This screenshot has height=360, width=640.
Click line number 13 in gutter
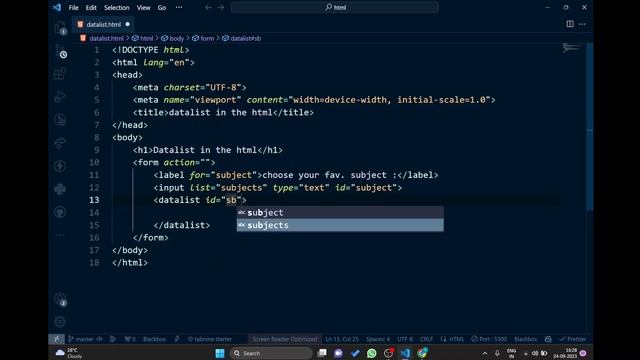(x=94, y=200)
